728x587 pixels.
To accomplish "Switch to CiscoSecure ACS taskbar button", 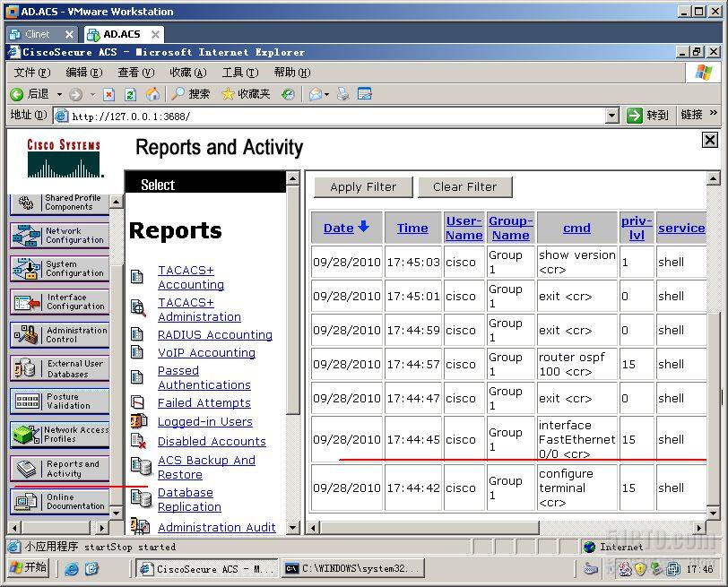I will [207, 568].
